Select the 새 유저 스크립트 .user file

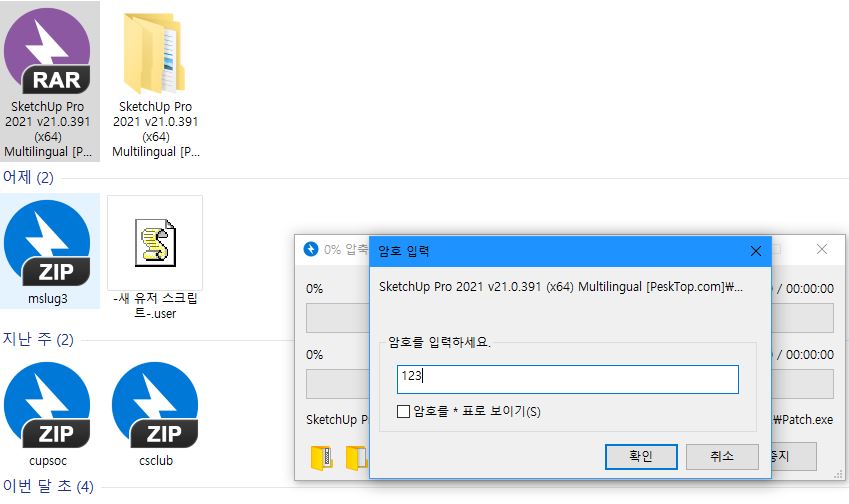pos(155,258)
